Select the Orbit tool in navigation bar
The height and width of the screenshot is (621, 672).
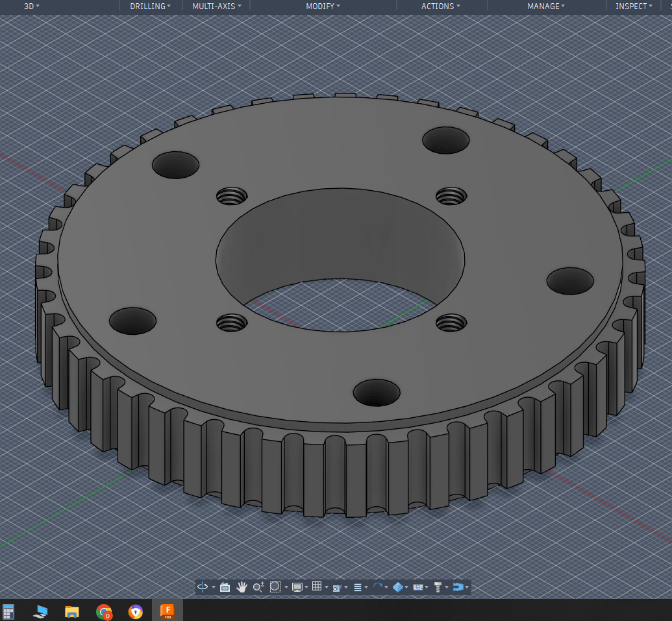(203, 587)
